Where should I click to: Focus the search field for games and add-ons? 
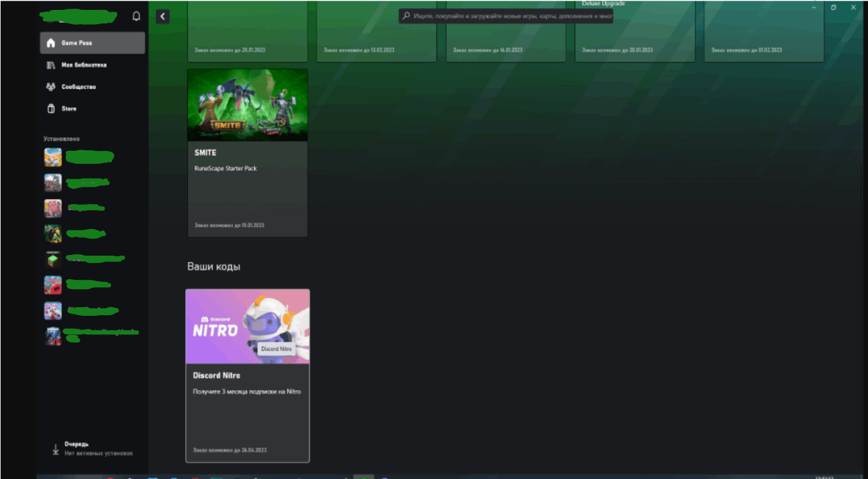point(506,16)
